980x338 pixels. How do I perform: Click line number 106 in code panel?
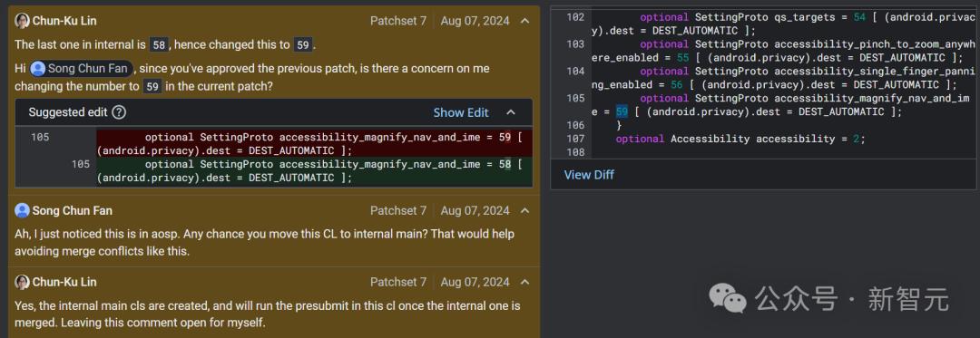pyautogui.click(x=575, y=125)
